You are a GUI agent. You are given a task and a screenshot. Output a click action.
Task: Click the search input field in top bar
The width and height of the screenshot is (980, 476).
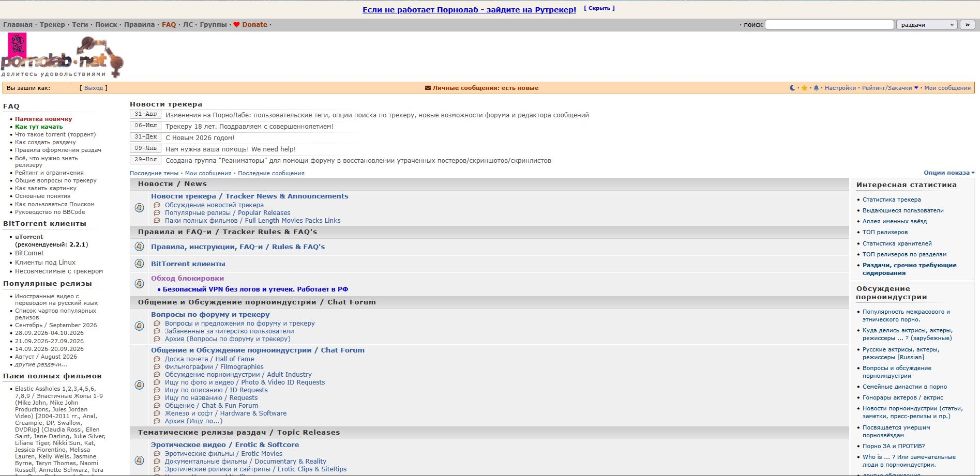pos(830,25)
